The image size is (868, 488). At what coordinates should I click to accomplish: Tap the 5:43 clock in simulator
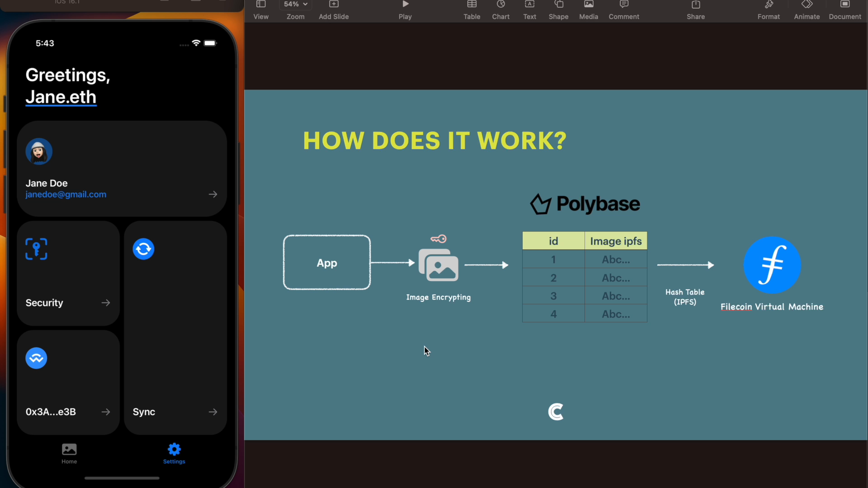(x=45, y=43)
